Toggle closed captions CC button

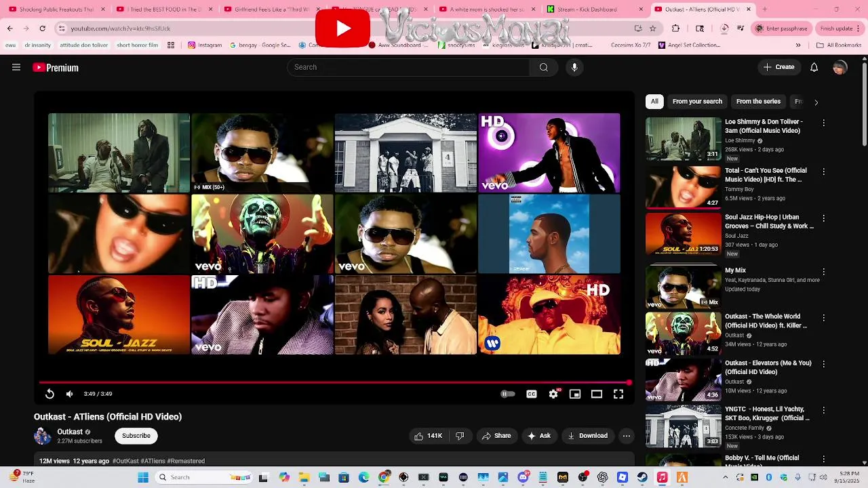(532, 394)
